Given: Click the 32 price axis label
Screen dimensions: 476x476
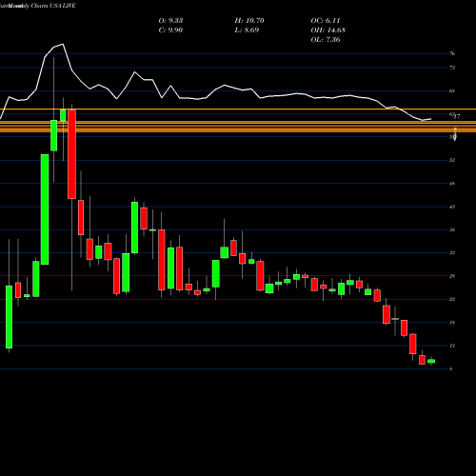Looking at the screenshot, I should (452, 252).
